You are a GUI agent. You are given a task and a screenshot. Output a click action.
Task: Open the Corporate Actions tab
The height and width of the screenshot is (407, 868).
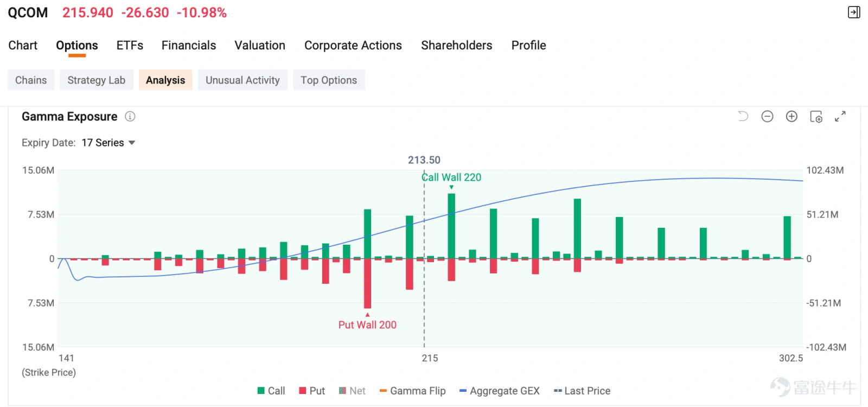pos(353,46)
